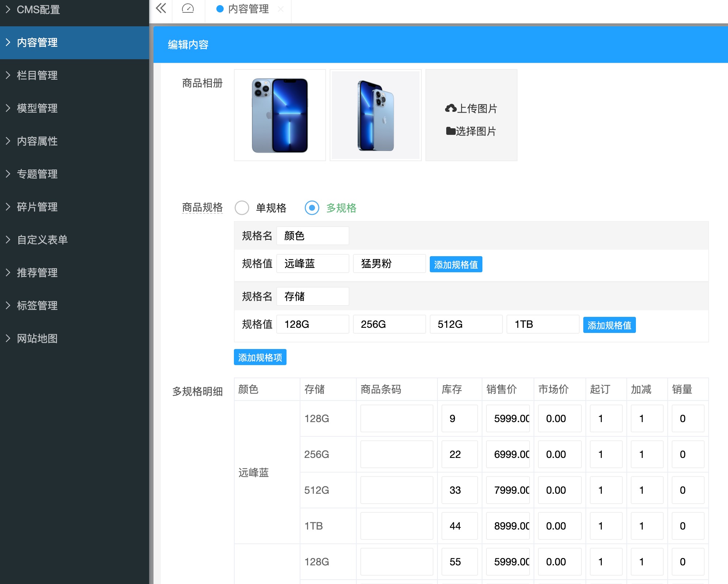Click the 加减 field in the 256G row

coord(647,454)
